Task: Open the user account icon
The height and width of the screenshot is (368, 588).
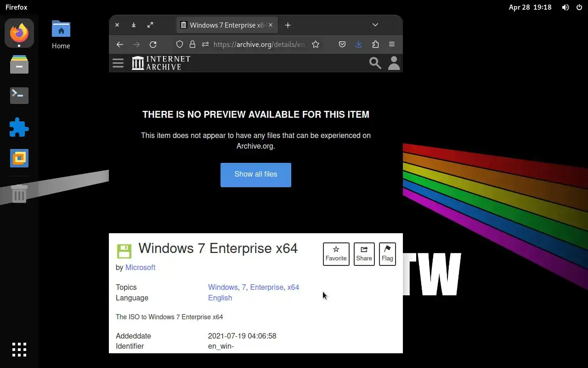Action: point(394,63)
